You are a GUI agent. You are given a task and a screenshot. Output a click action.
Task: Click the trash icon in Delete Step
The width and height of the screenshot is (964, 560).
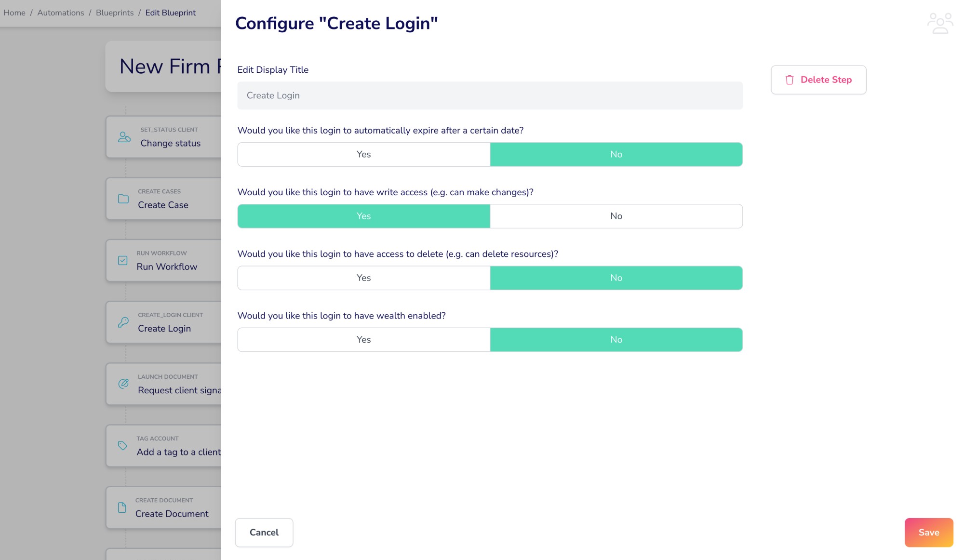tap(790, 80)
